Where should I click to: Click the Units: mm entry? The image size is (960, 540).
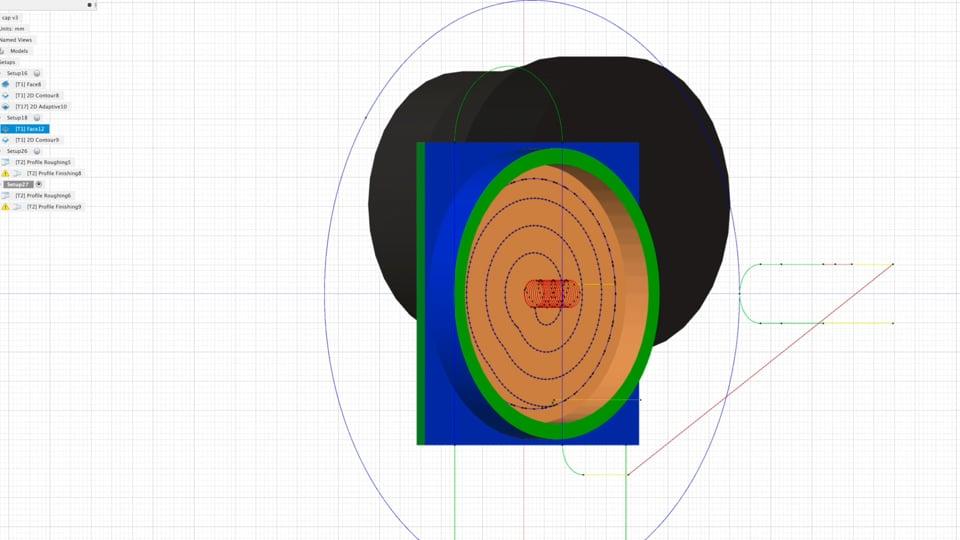[12, 29]
